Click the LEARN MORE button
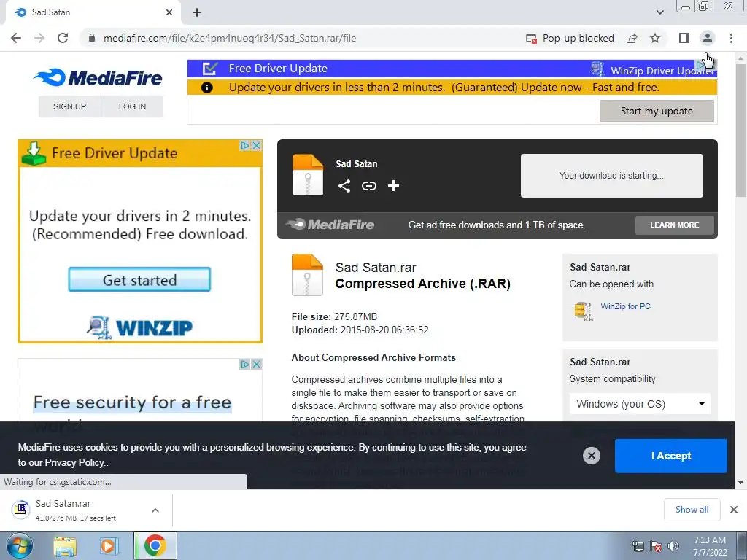Image resolution: width=747 pixels, height=560 pixels. [675, 225]
